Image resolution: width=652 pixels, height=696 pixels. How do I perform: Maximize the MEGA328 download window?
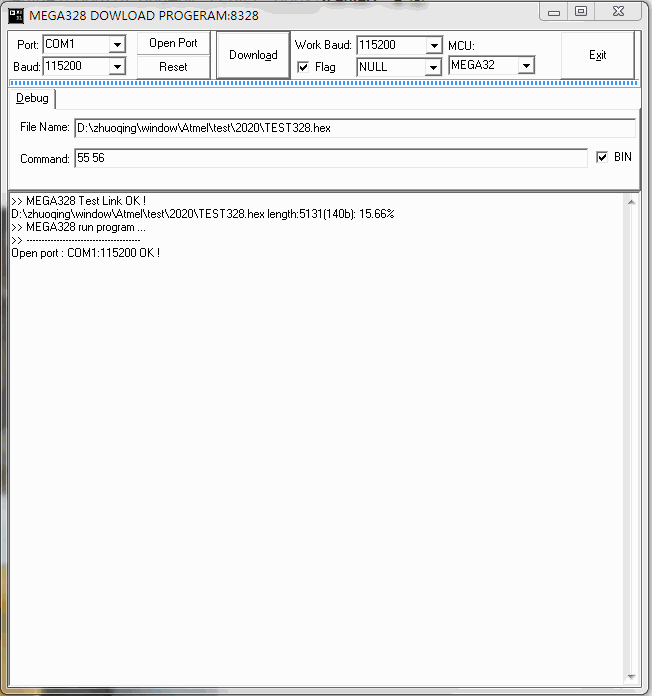(581, 12)
